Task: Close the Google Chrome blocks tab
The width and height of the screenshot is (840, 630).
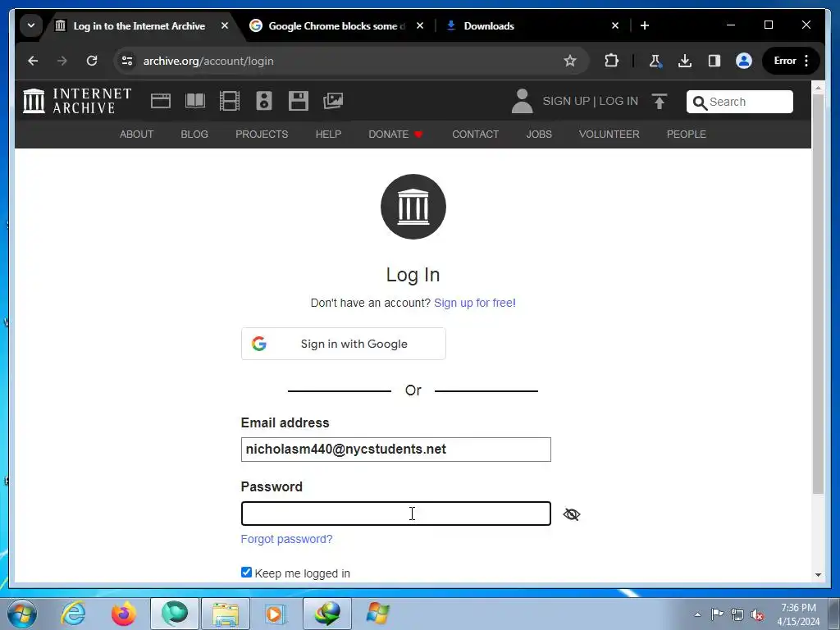Action: tap(420, 25)
